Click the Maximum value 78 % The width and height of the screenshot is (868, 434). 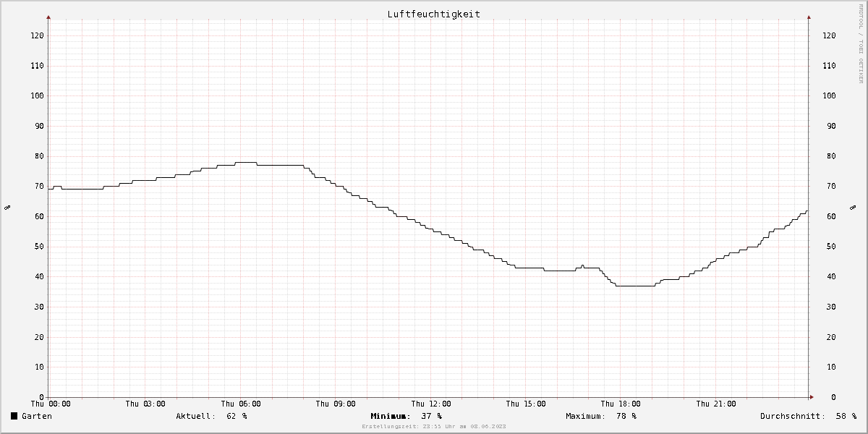626,416
